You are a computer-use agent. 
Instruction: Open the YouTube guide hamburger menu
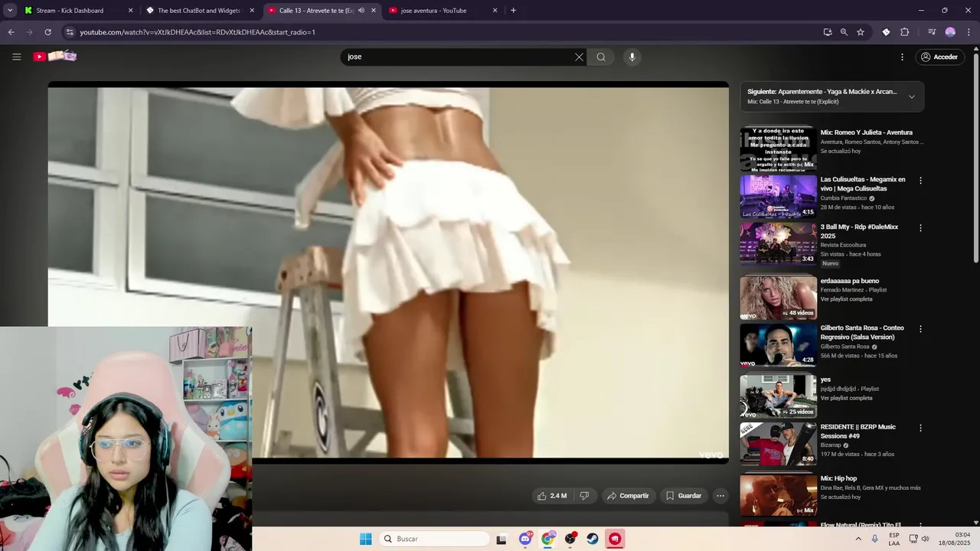[17, 57]
